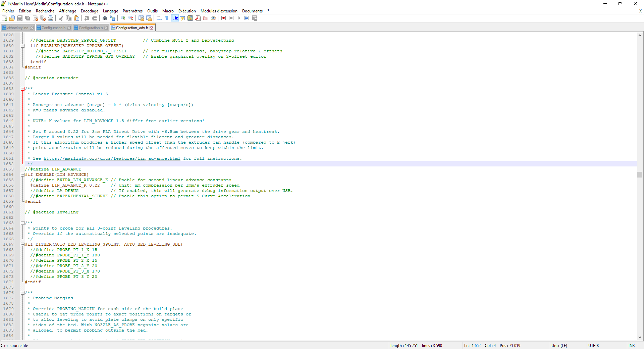Screen dimensions: 644x349
Task: Open the Langage menu
Action: tap(110, 11)
